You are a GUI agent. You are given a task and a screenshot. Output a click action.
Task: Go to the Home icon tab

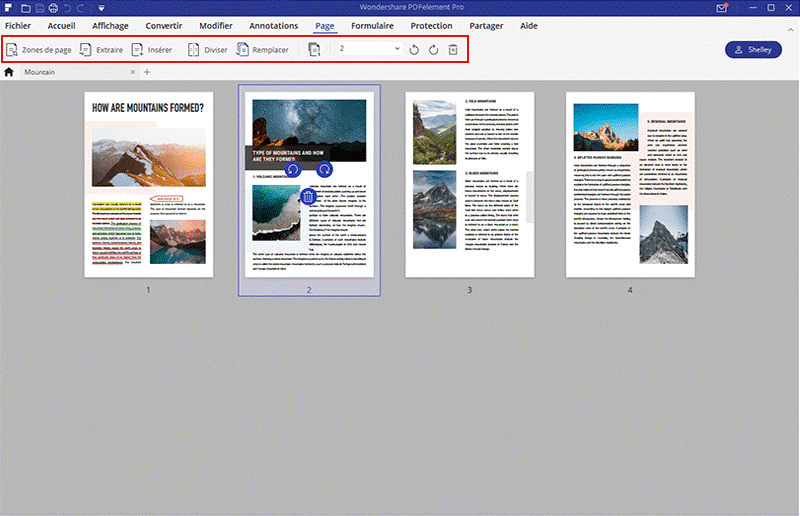(x=9, y=72)
